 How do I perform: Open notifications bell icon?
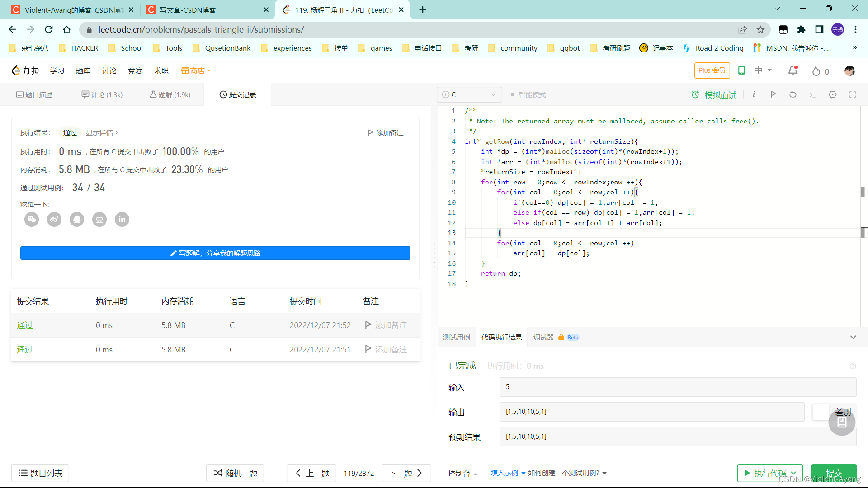pos(793,71)
